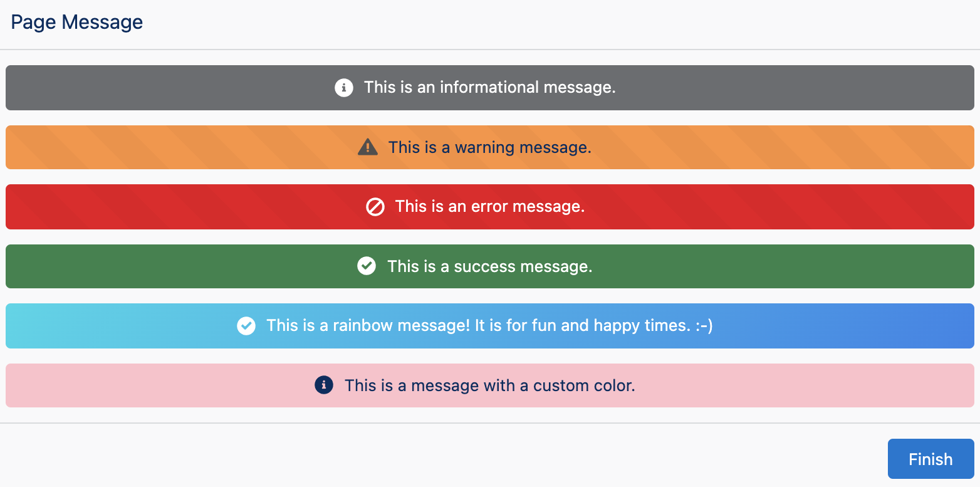
Task: Click the 'Page Message' heading
Action: point(77,23)
